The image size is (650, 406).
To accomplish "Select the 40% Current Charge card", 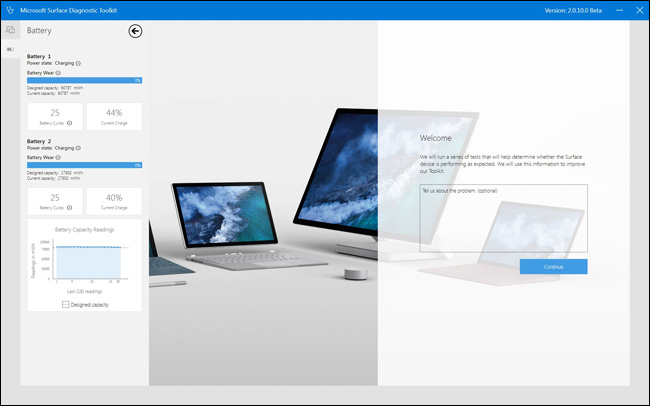I will click(114, 201).
